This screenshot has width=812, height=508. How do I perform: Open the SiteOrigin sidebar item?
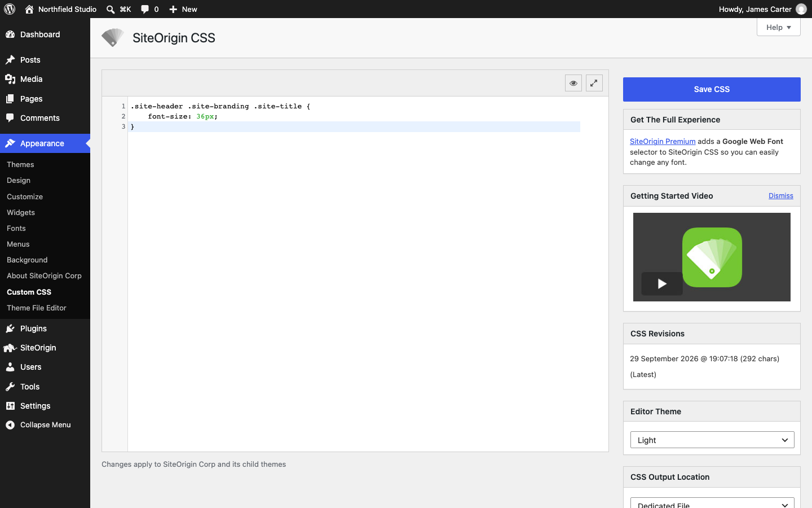(45, 348)
